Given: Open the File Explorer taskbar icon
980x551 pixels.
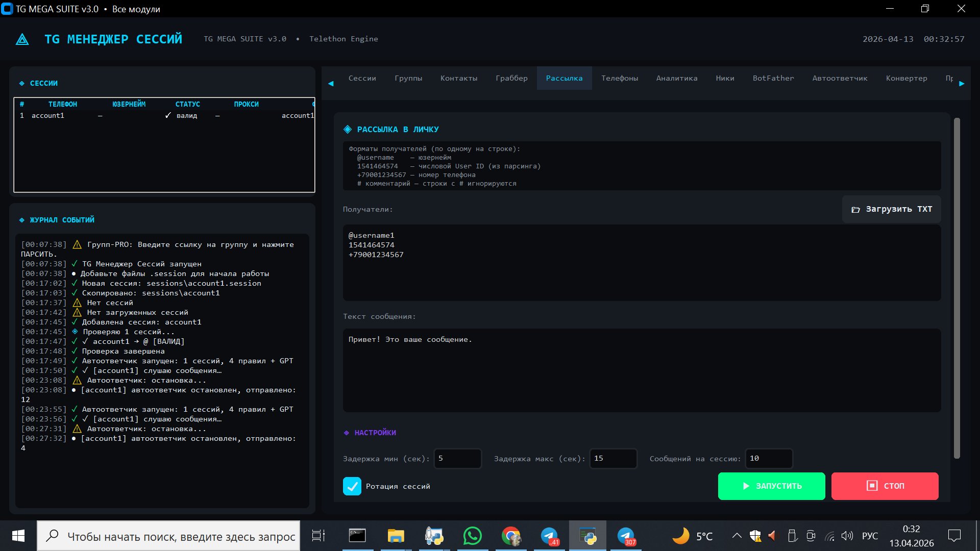Looking at the screenshot, I should click(396, 536).
